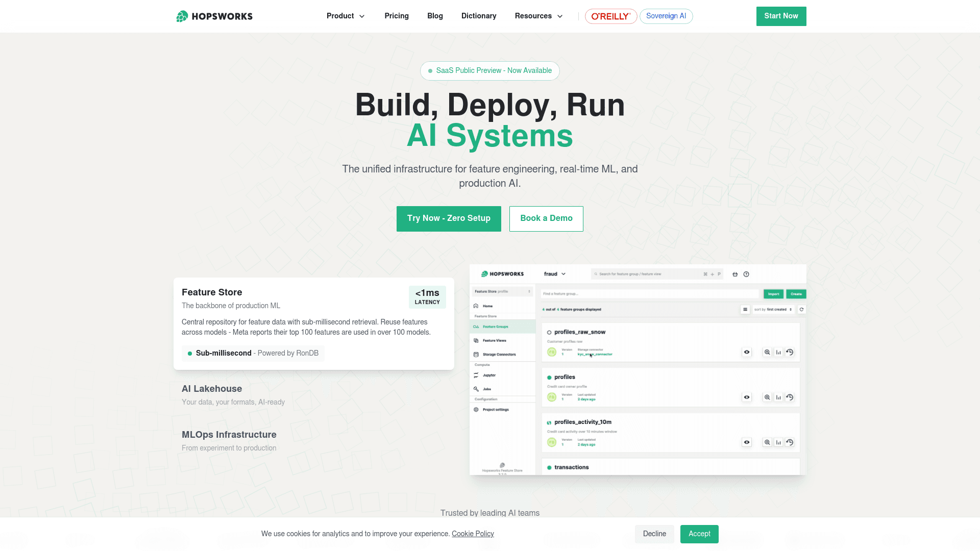
Task: Refresh the feature group list
Action: pos(801,309)
